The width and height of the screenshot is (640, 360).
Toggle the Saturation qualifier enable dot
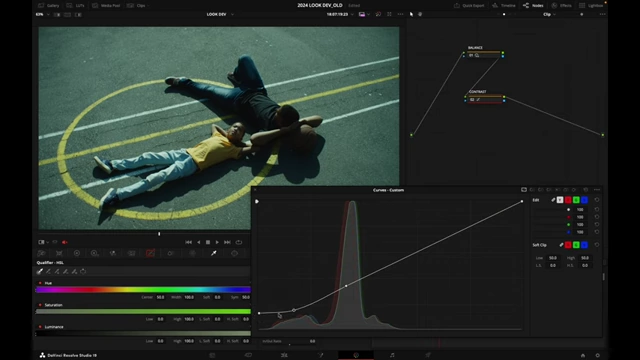(x=40, y=305)
